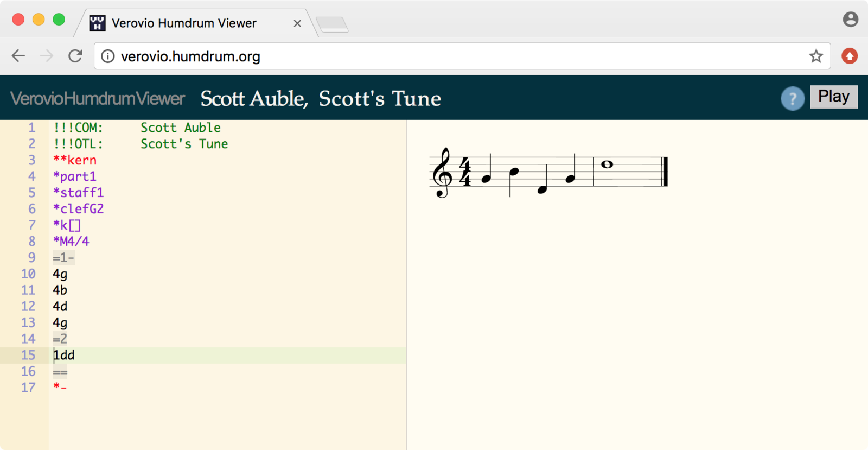
Task: Click the treble clef in the score
Action: click(442, 173)
